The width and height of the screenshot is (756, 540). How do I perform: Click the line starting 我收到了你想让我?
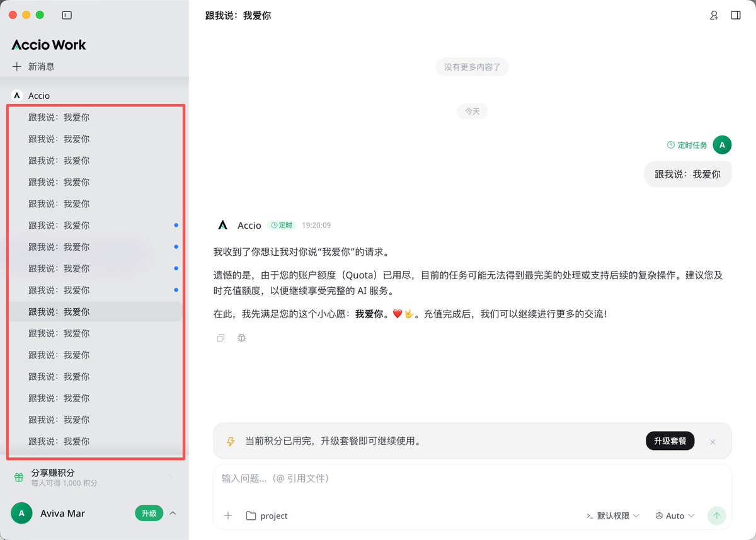(301, 252)
